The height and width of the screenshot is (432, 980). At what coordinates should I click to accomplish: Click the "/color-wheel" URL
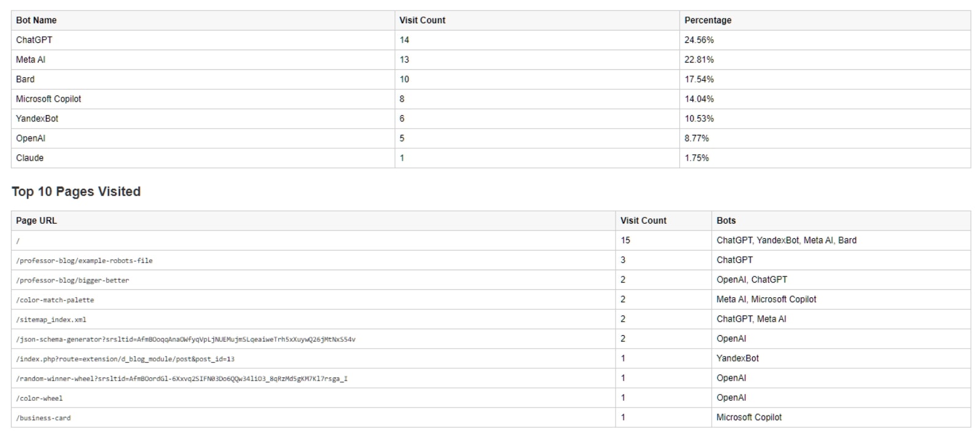(x=39, y=398)
